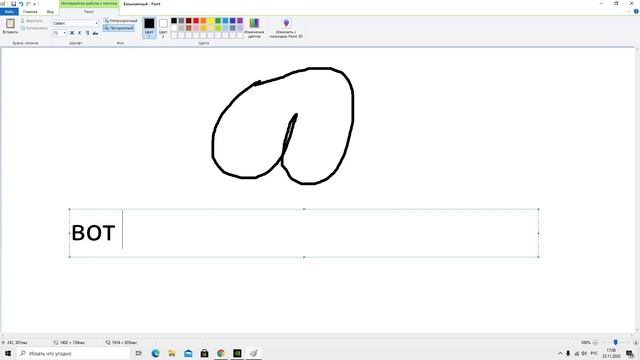Click the zoom in plus button
The width and height of the screenshot is (640, 360).
pos(636,342)
